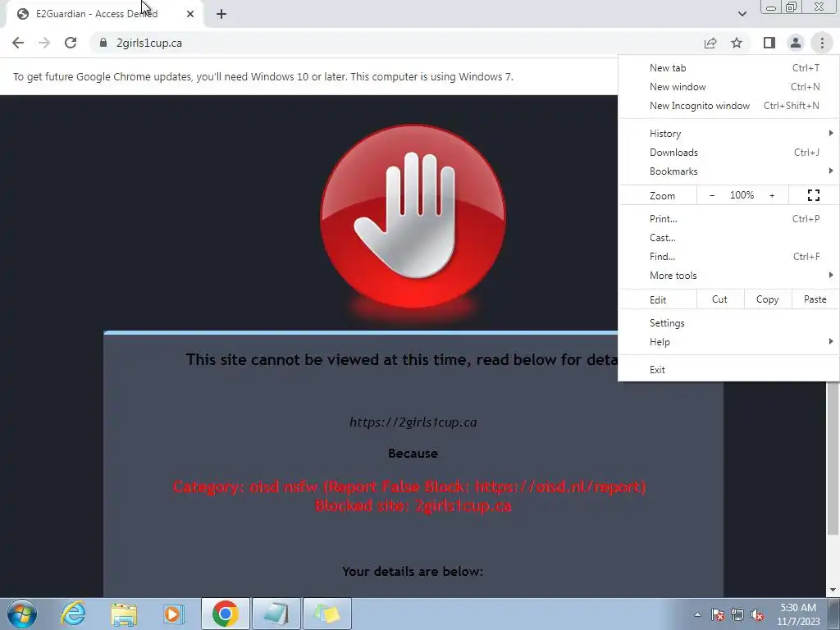Click the muted volume tray icon

[757, 614]
